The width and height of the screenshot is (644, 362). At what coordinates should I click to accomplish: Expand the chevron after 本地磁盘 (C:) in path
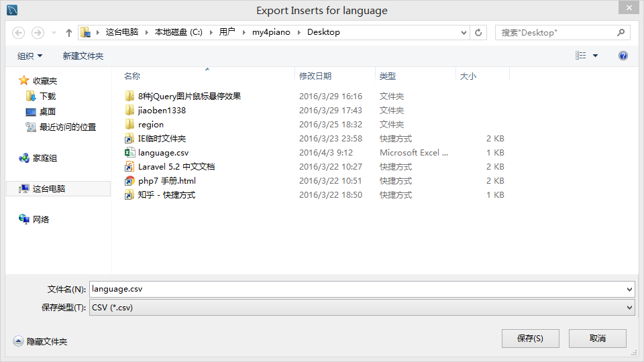[211, 32]
